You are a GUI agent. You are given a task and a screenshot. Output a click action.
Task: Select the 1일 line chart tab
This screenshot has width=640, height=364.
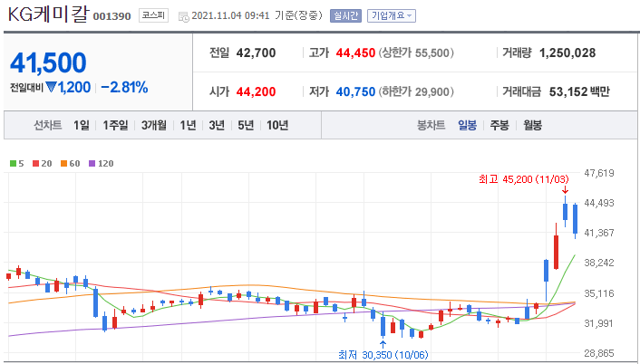tap(82, 125)
